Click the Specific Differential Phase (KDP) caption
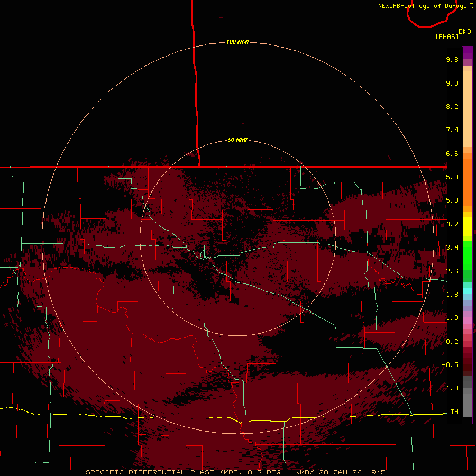 coord(164,472)
